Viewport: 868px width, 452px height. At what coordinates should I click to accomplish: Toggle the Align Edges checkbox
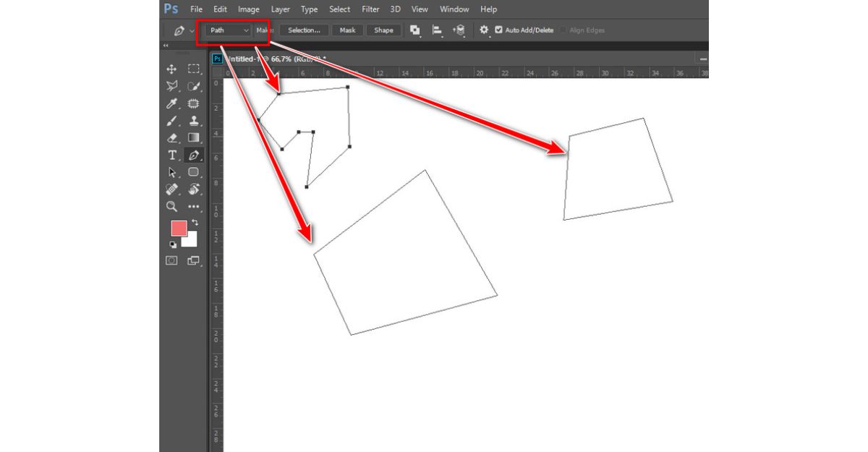(x=563, y=30)
